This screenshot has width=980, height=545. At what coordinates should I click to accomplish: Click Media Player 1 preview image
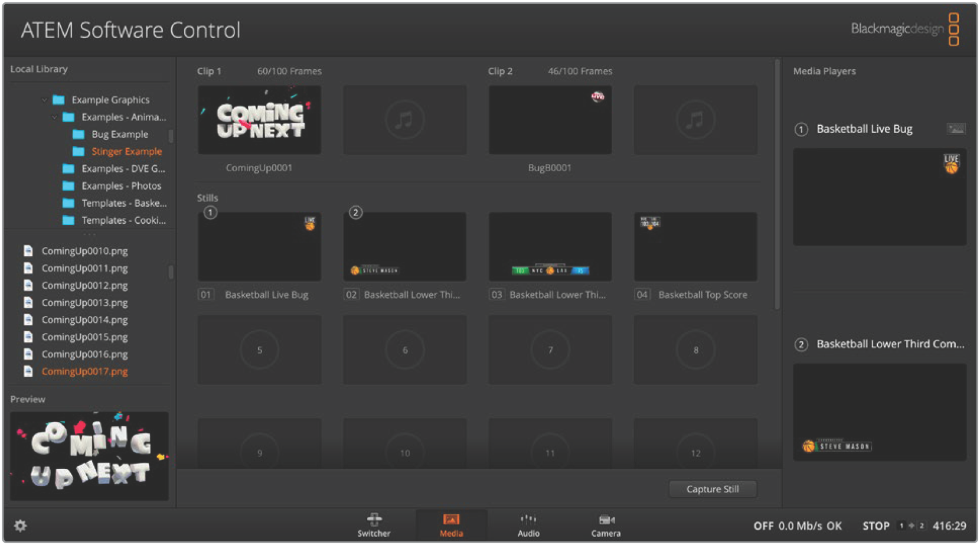tap(880, 197)
